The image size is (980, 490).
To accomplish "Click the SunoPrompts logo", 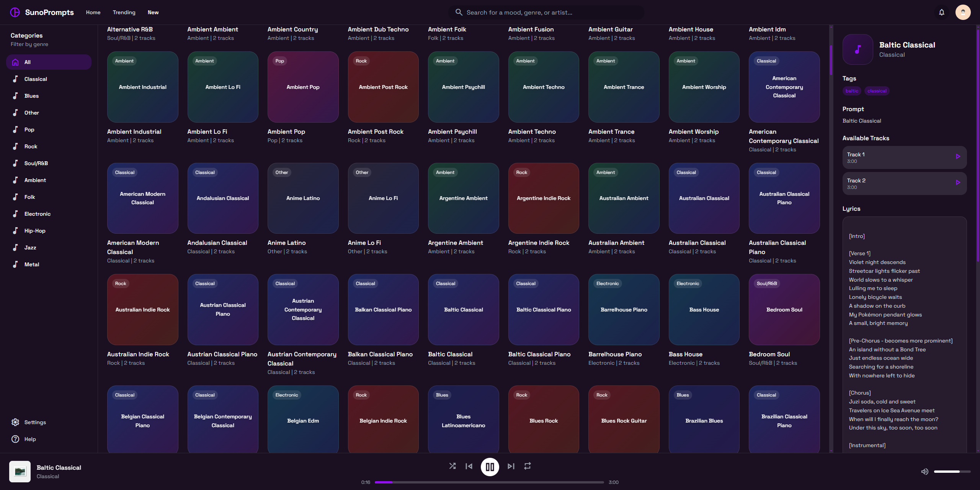I will pos(41,12).
